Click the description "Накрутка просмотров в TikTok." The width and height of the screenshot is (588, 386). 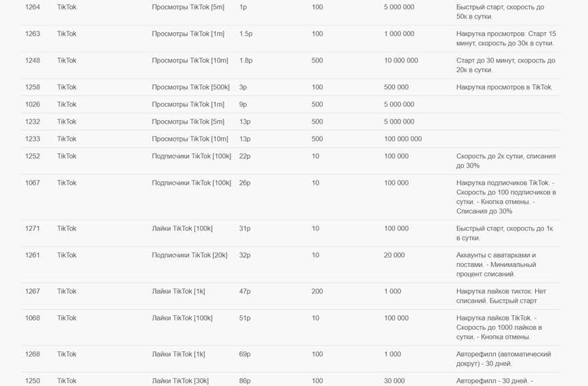(504, 87)
